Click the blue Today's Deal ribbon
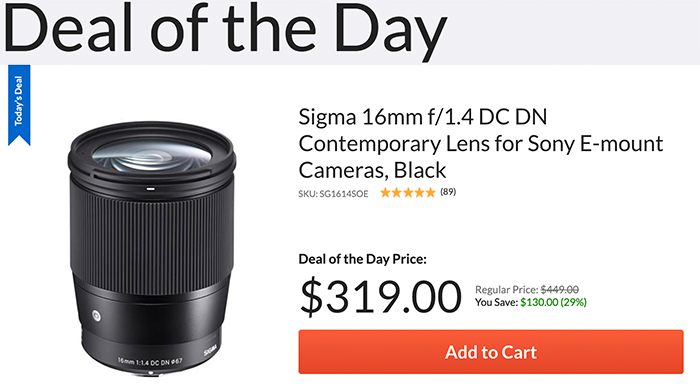This screenshot has height=387, width=700. (19, 105)
